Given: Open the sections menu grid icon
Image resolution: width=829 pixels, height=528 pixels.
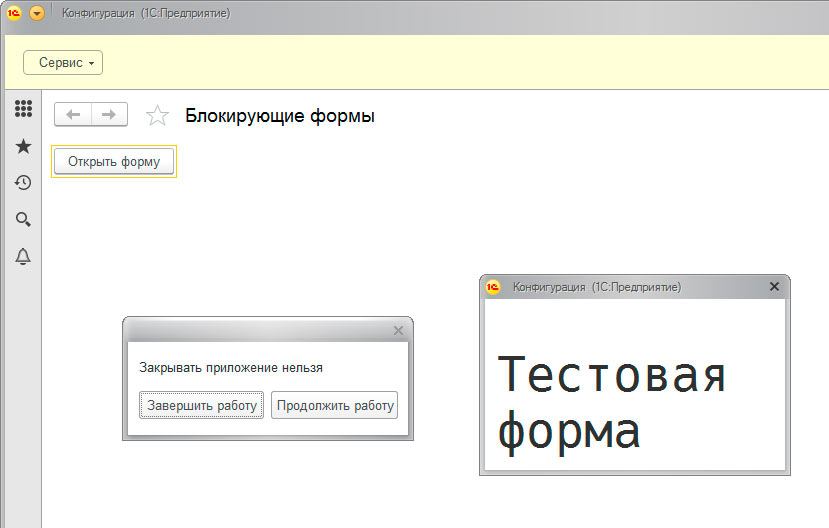Looking at the screenshot, I should (x=23, y=108).
